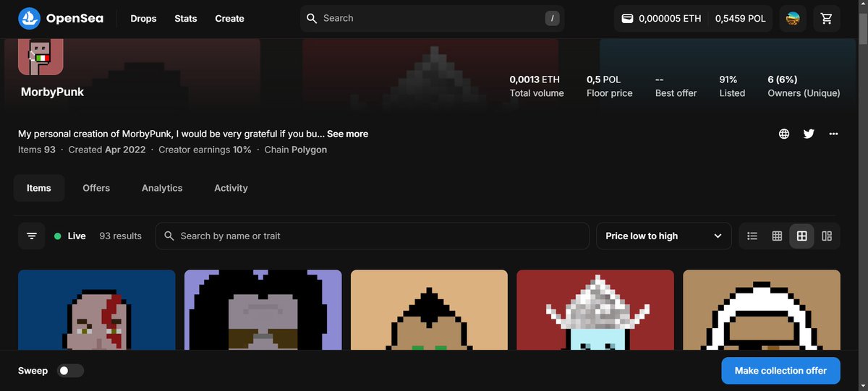Open the Create page
This screenshot has height=391, width=868.
(229, 18)
